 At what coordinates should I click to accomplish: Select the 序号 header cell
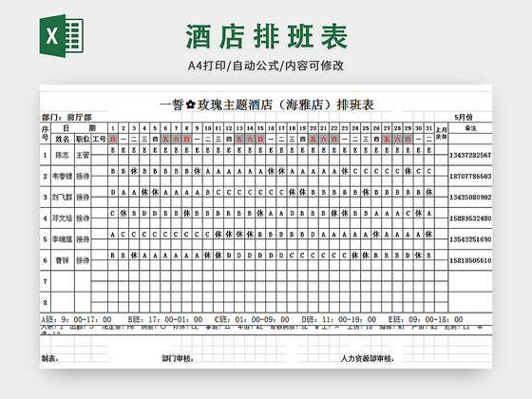(x=46, y=133)
